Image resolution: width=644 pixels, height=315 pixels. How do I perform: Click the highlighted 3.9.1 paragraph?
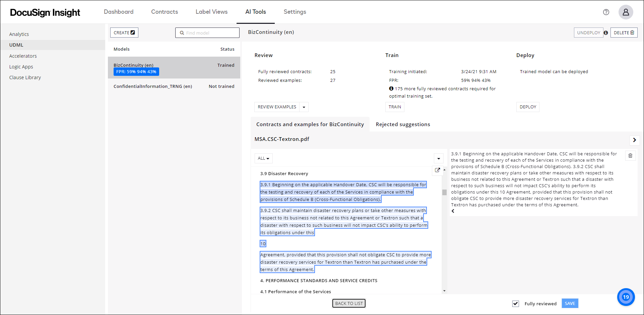(x=343, y=192)
